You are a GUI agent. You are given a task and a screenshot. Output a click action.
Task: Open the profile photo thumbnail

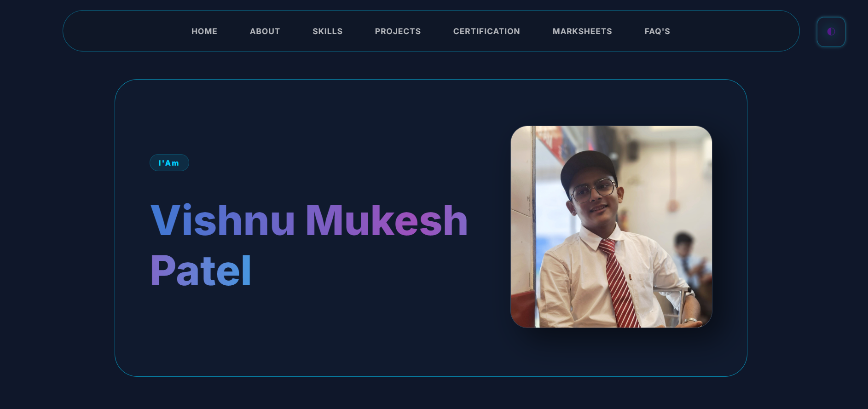611,227
